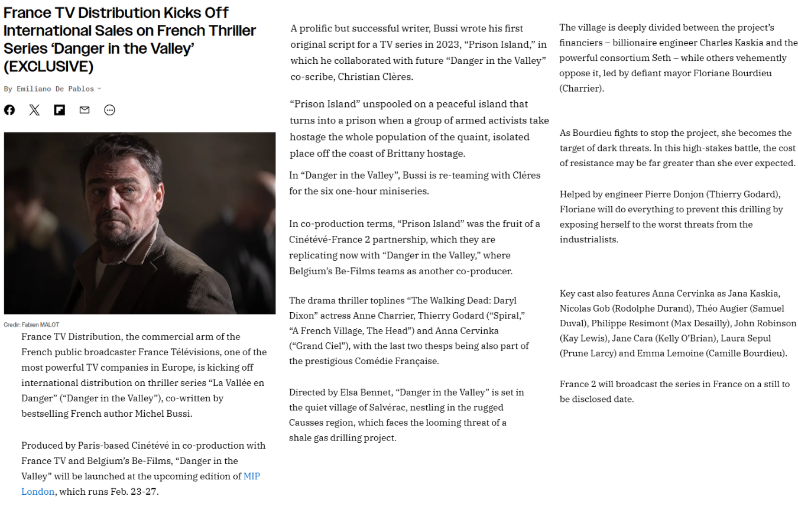Click the paragraph starting 'The drama thriller toplines'

pyautogui.click(x=409, y=330)
